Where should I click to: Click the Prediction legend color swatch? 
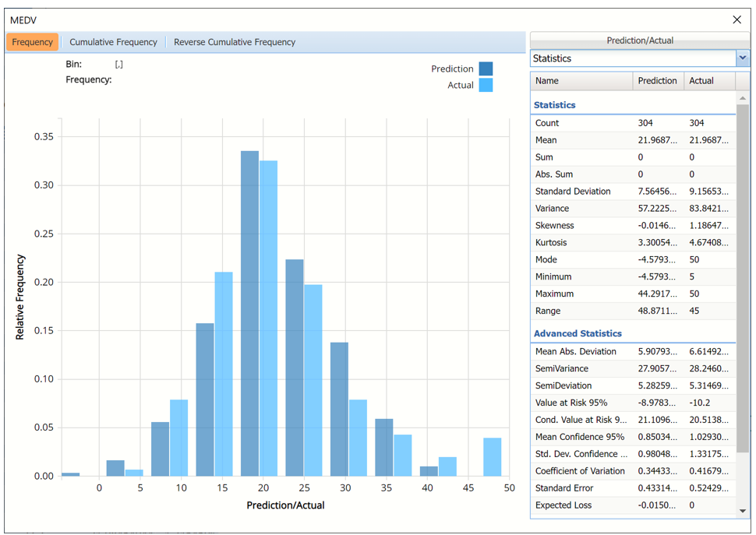coord(486,69)
